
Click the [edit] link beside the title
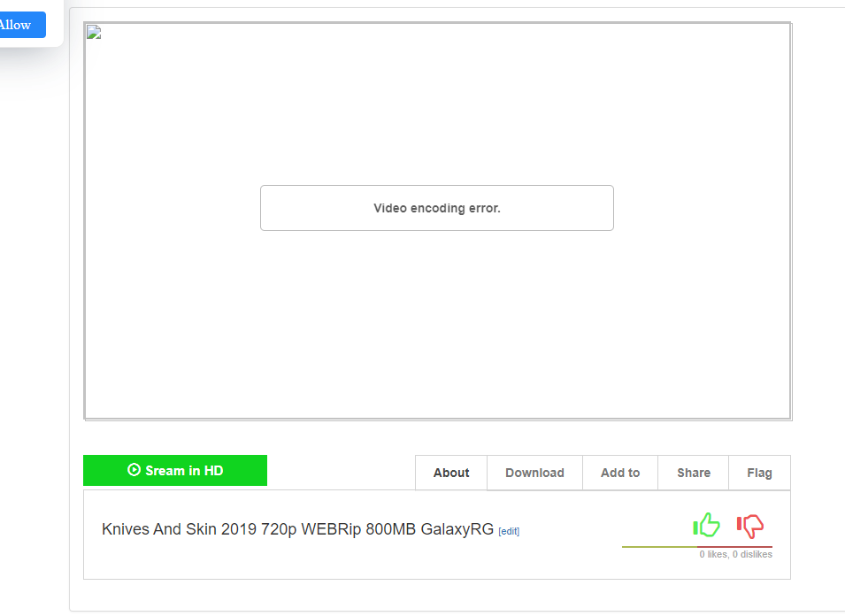click(x=509, y=531)
